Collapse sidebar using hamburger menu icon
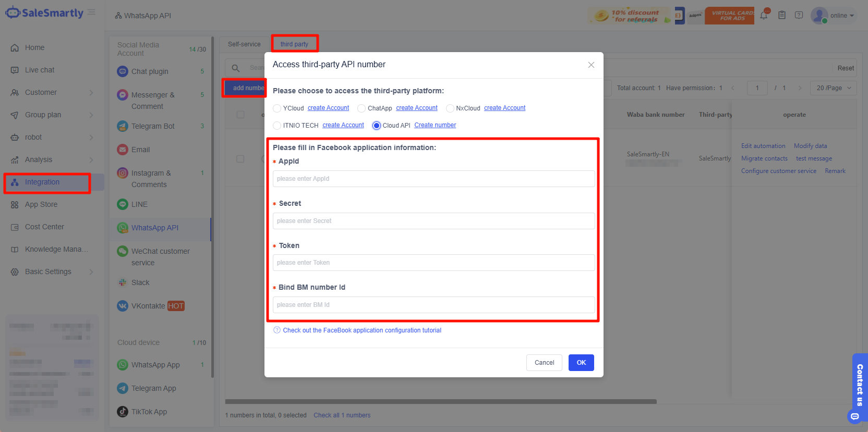868x432 pixels. point(91,12)
